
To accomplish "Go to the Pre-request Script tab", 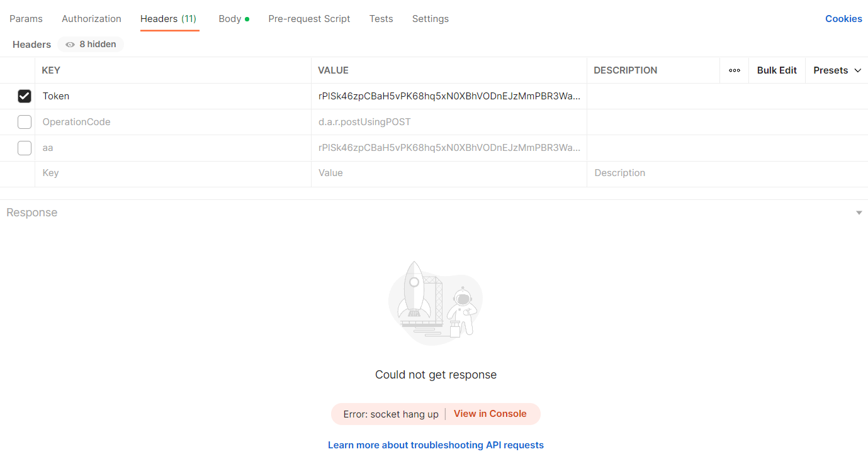I will point(309,19).
